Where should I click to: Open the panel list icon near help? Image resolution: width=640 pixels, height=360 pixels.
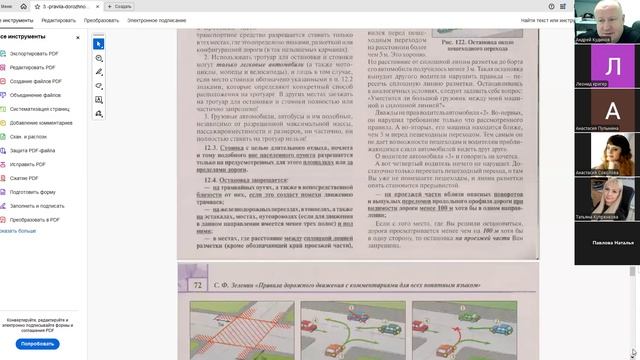563,7
